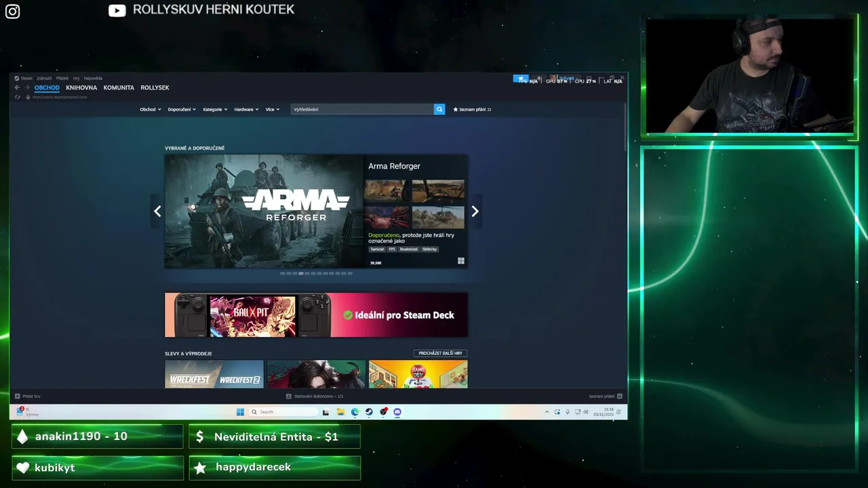This screenshot has height=488, width=868.
Task: Switch to the KOMUNITA tab
Action: (119, 87)
